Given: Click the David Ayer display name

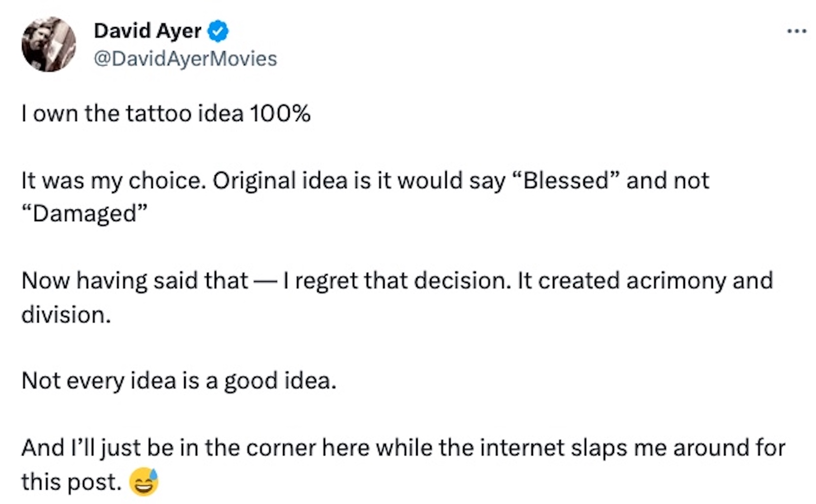Looking at the screenshot, I should pos(147,31).
